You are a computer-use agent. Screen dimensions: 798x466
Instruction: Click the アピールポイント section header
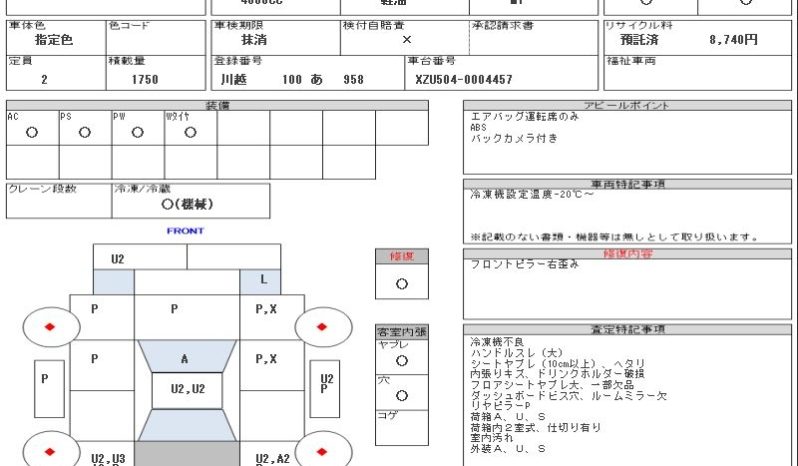click(x=627, y=105)
